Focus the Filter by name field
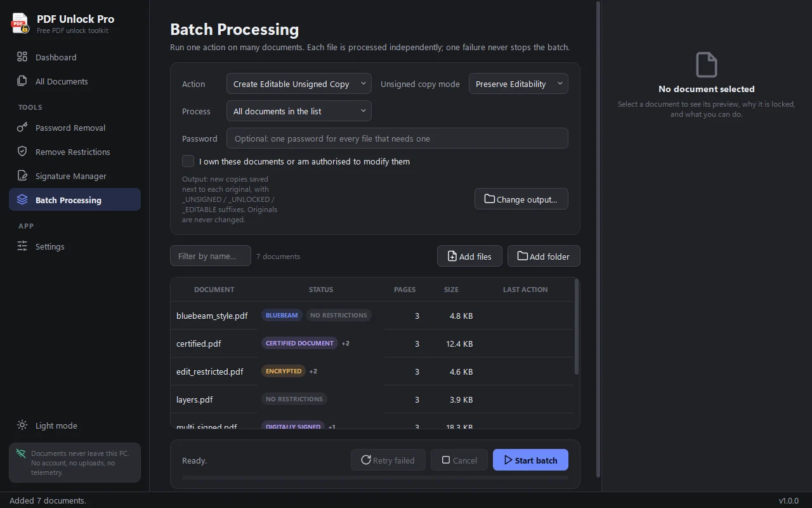Screen dimensions: 812x508 tap(211, 256)
